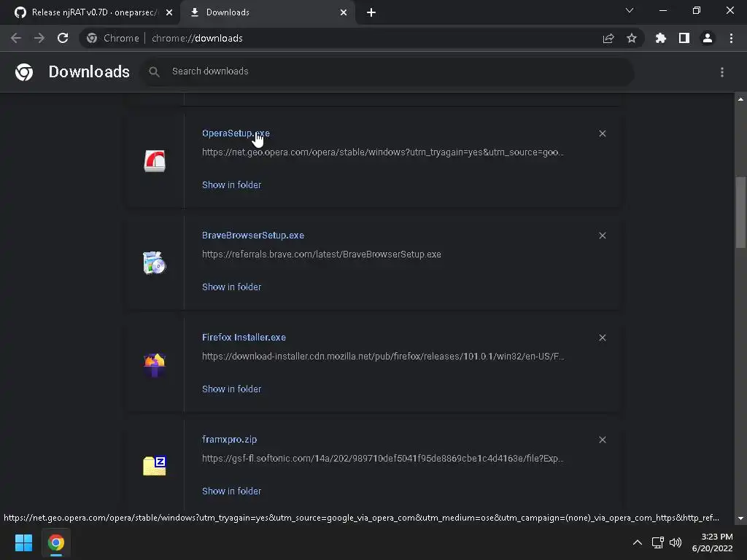Screen dimensions: 747x560
Task: Open the OperaSetup.exe download
Action: 236,133
